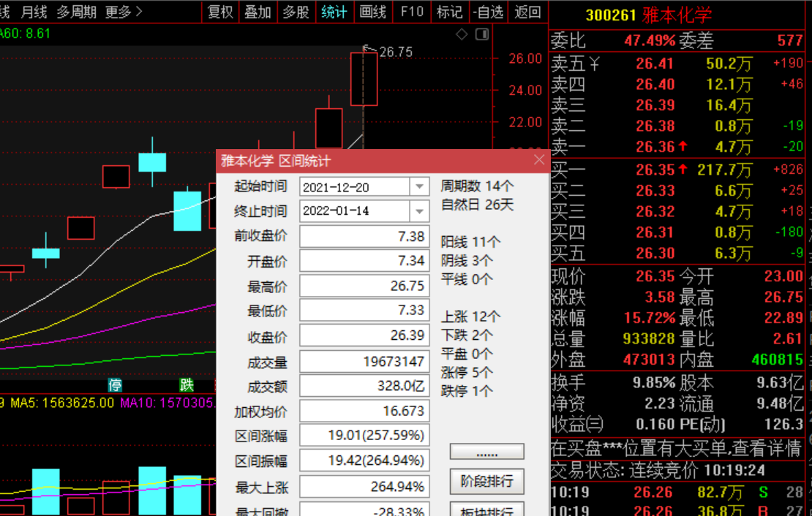
Task: Click the start date field 2021-12-20
Action: click(x=355, y=186)
